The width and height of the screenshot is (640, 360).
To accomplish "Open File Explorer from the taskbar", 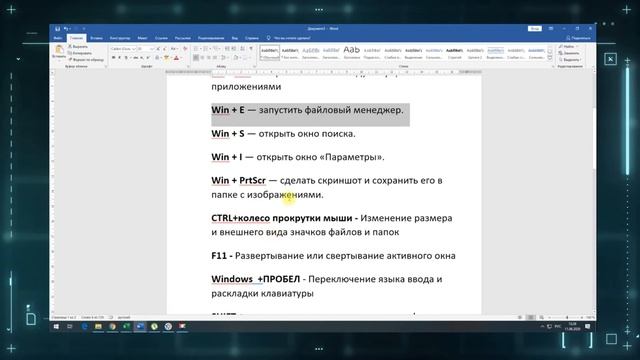I will (98, 327).
